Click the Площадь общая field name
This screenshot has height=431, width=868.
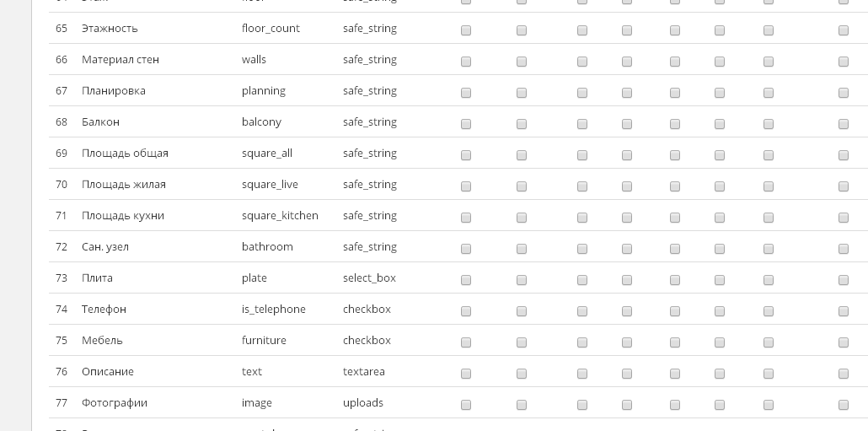coord(125,154)
